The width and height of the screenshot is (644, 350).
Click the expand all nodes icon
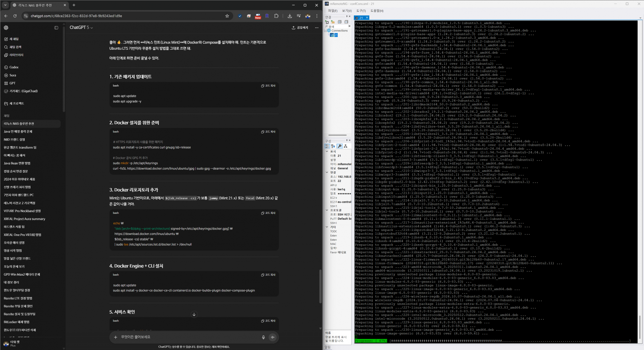click(x=340, y=22)
